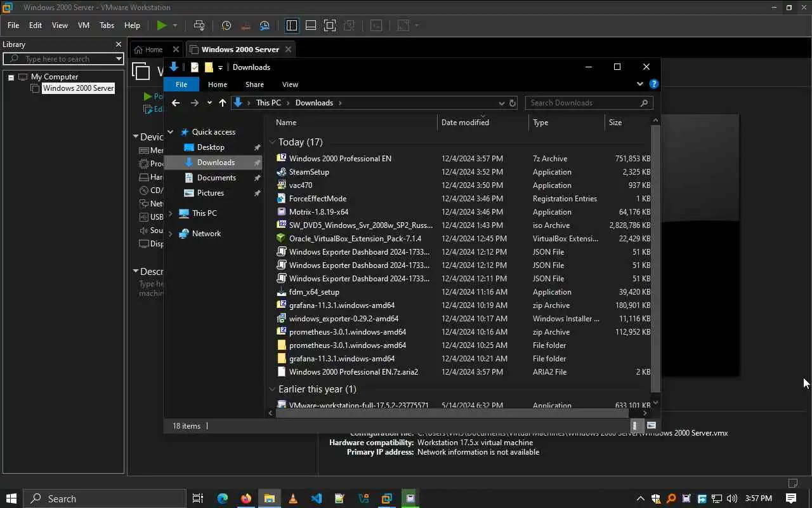Image resolution: width=812 pixels, height=508 pixels.
Task: Open recent locations dropdown in Explorer
Action: 209,103
